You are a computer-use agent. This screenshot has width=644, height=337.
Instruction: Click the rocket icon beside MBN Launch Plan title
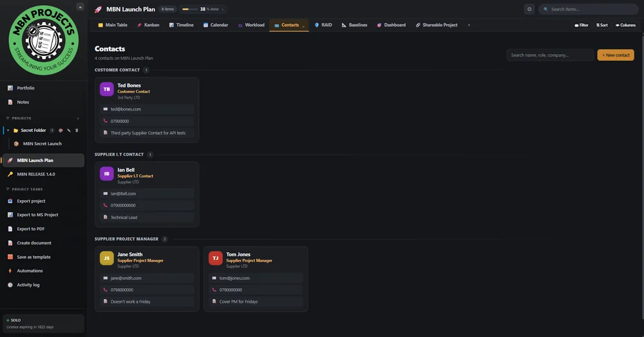[98, 9]
